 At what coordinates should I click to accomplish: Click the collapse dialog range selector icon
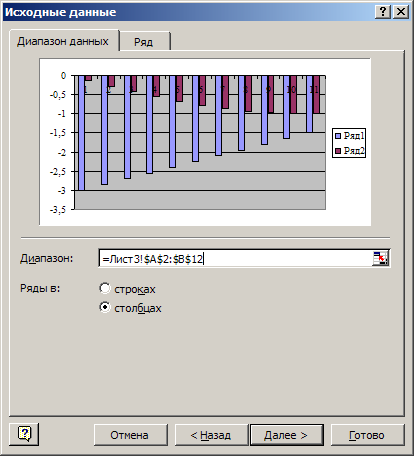(x=380, y=258)
